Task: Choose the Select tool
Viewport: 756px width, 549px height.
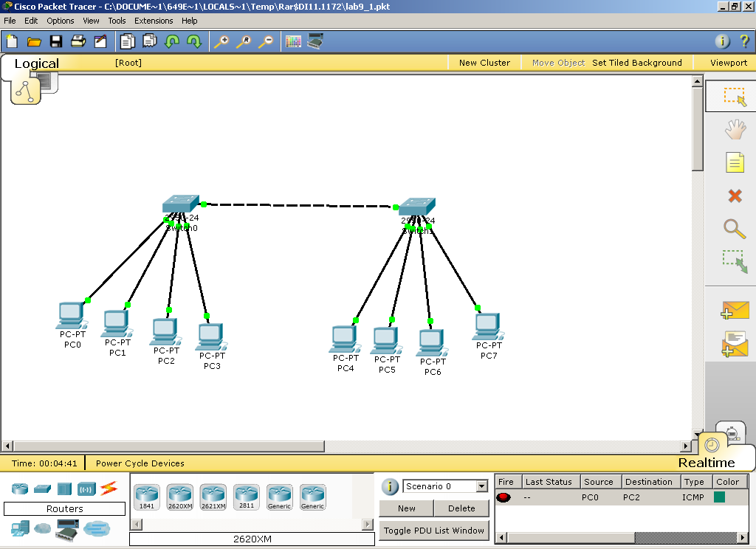Action: [x=735, y=97]
